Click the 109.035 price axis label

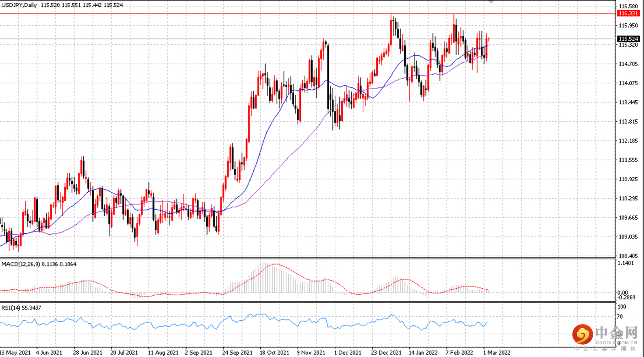tap(628, 237)
